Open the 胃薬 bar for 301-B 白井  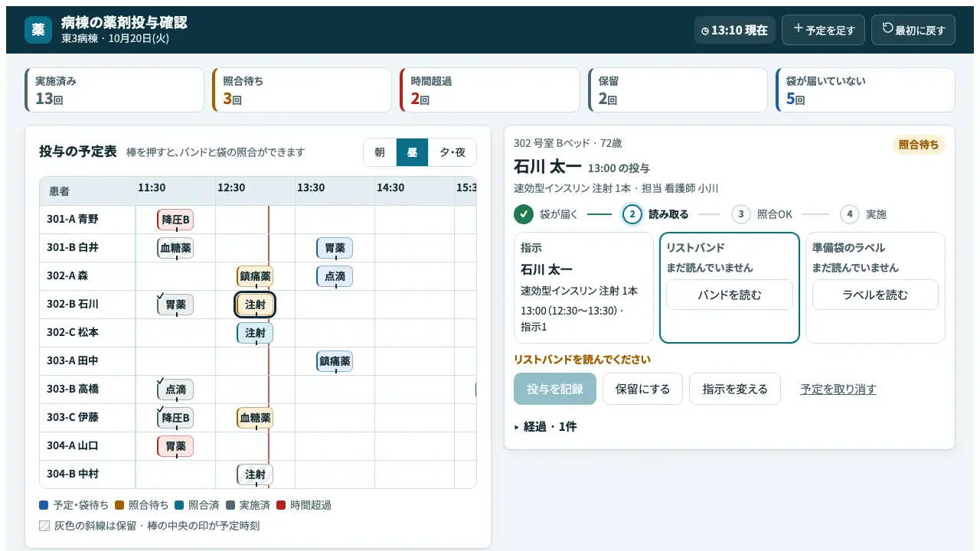tap(335, 248)
